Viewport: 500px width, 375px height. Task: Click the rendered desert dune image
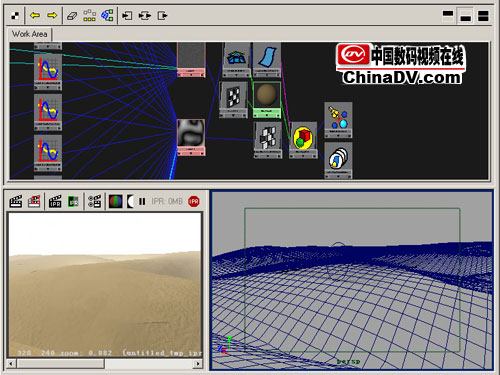105,285
